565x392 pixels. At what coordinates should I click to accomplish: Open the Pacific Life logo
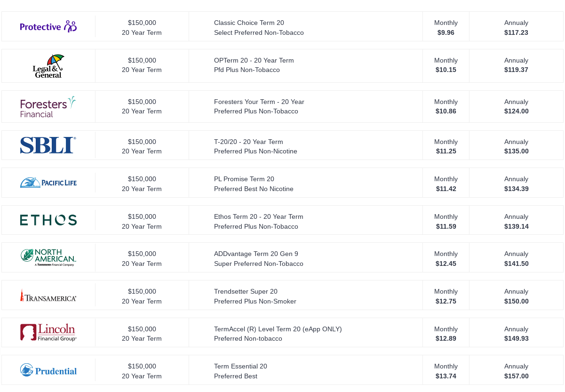pos(48,183)
